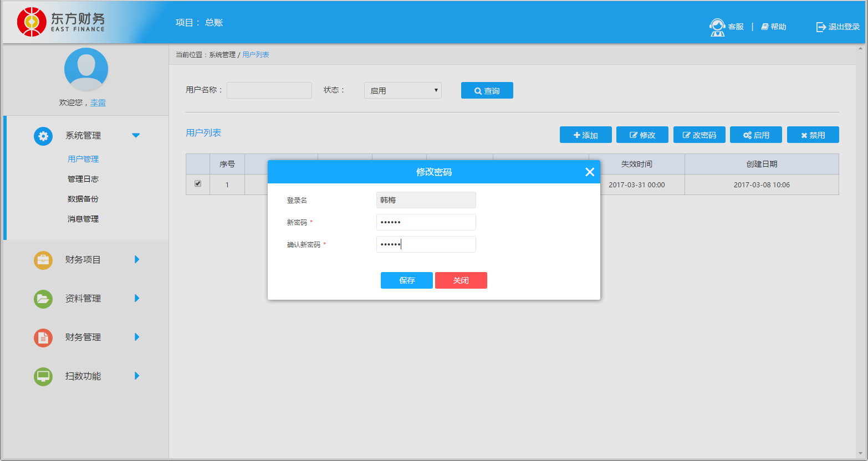Click the 序号 column header

227,164
